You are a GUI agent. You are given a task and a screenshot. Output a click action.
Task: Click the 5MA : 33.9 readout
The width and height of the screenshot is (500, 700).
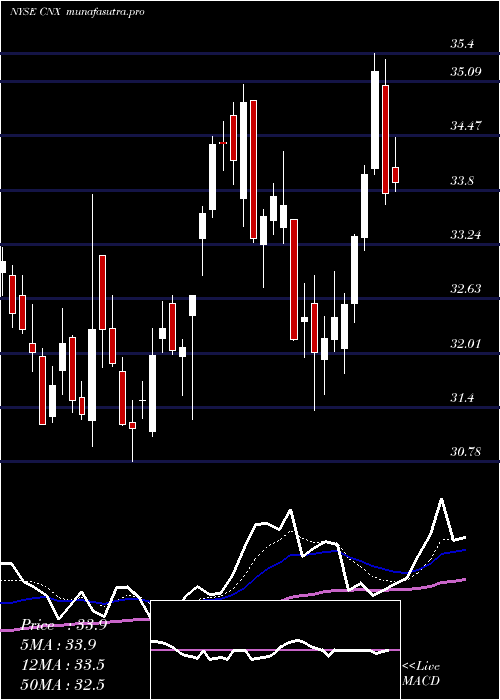58,645
